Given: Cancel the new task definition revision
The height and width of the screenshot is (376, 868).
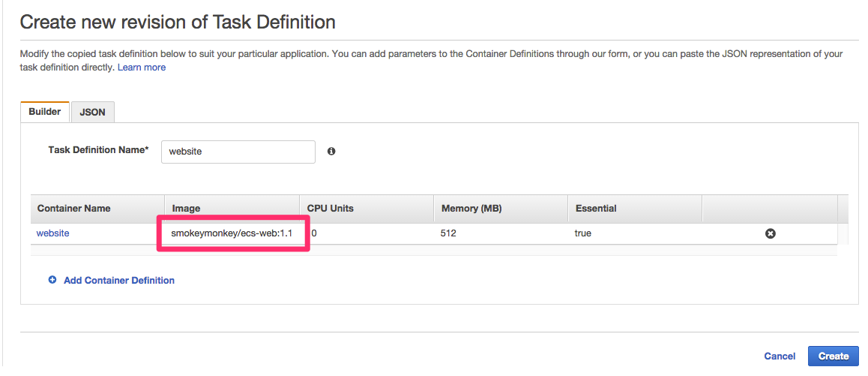Looking at the screenshot, I should pos(780,356).
